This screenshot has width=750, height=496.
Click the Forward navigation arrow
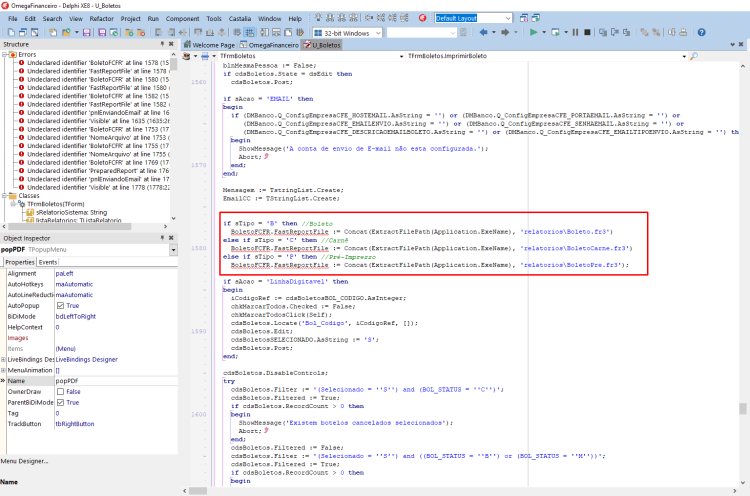[x=505, y=33]
